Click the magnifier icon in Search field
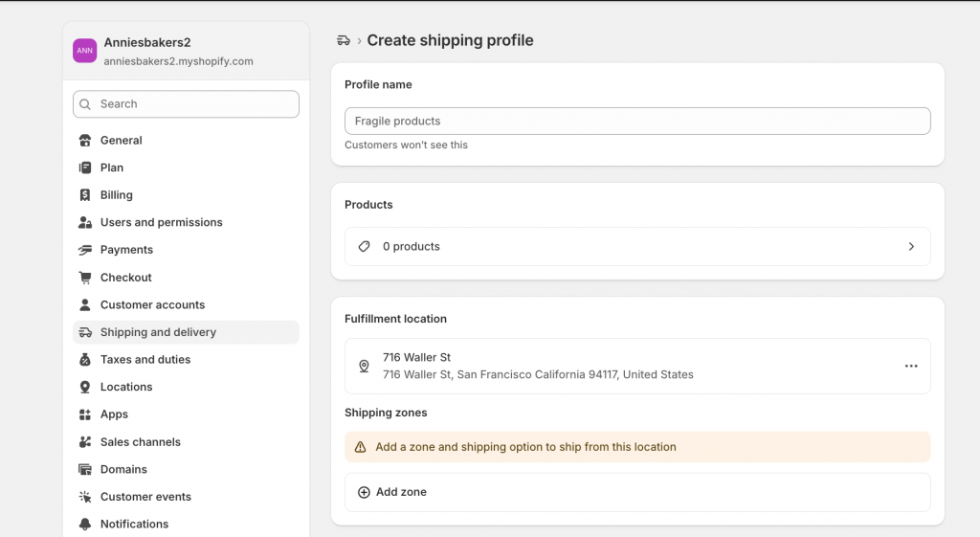The image size is (980, 537). point(85,104)
